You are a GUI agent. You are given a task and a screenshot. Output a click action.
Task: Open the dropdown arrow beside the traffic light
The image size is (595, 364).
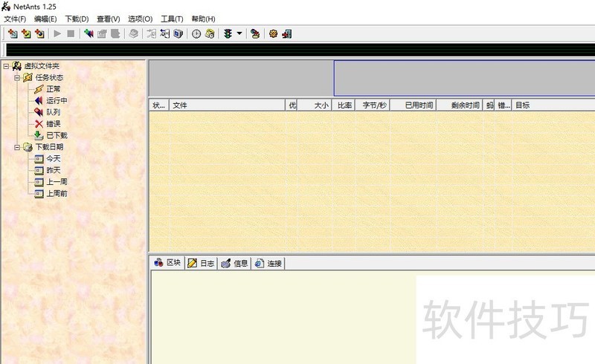click(x=239, y=33)
